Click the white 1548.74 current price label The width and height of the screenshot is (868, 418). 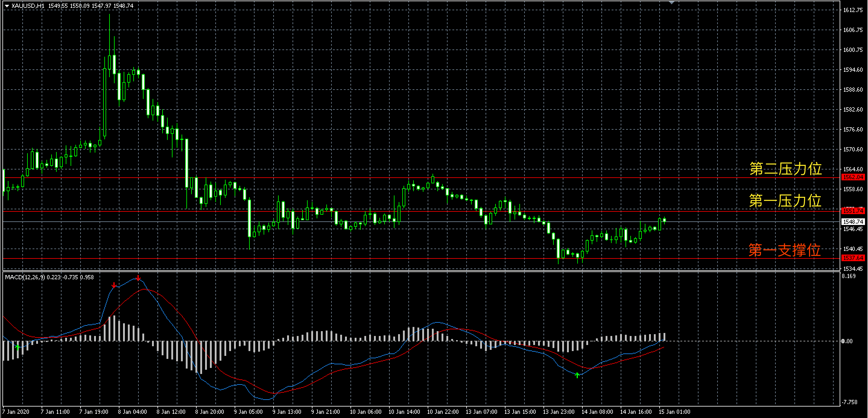point(853,222)
